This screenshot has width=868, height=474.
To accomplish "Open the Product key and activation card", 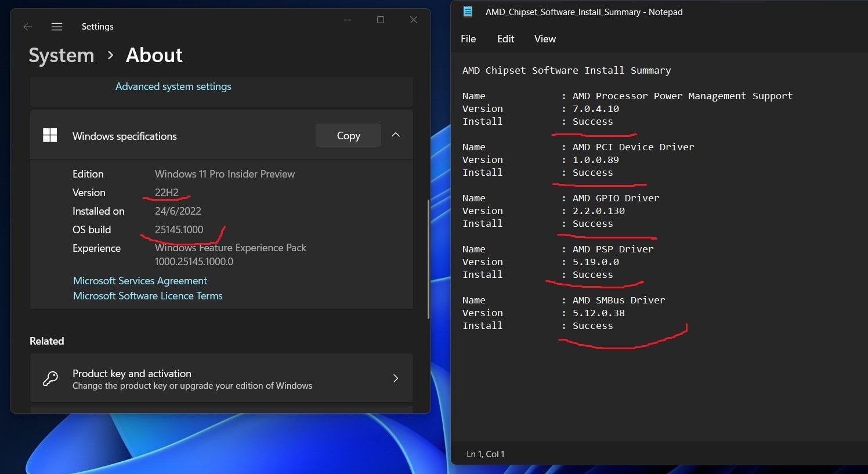I will tap(221, 378).
